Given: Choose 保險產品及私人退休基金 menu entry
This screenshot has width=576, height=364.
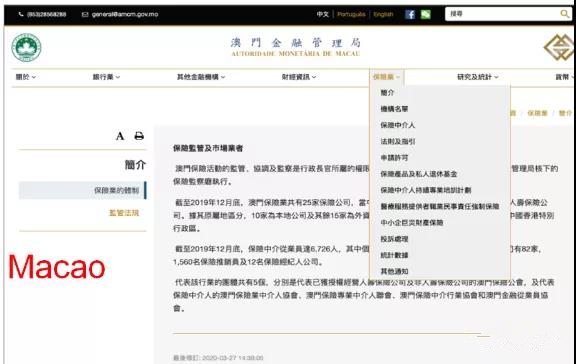Looking at the screenshot, I should tap(419, 174).
